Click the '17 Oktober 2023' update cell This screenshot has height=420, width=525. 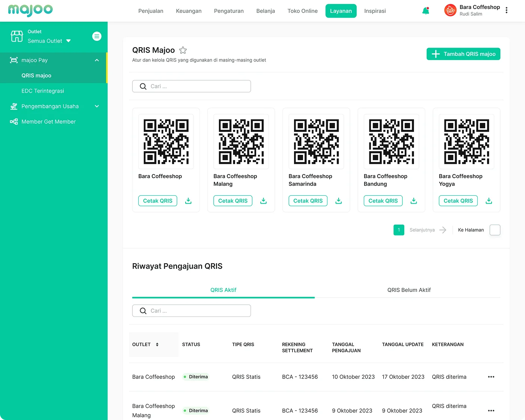(x=403, y=377)
